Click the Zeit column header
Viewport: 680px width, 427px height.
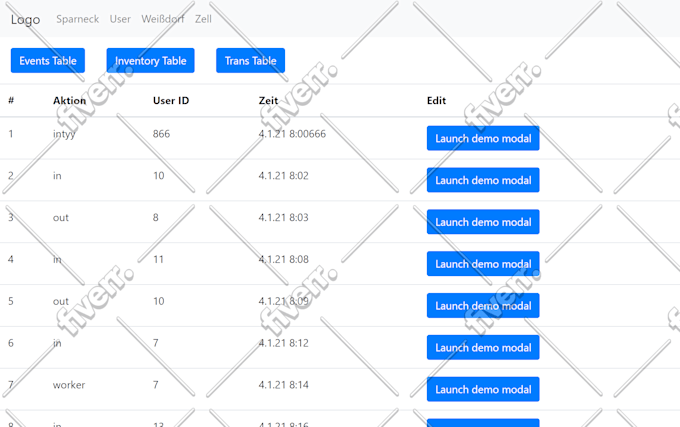pos(268,101)
